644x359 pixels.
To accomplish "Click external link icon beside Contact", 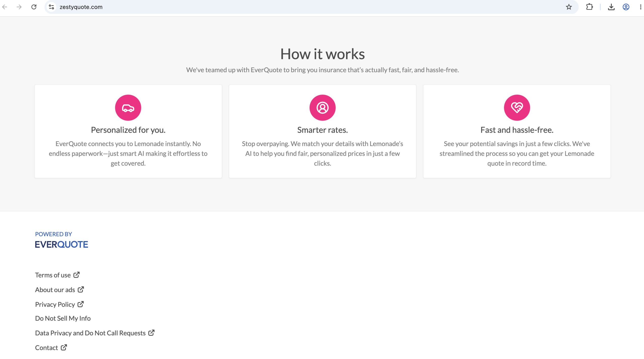I will 64,347.
